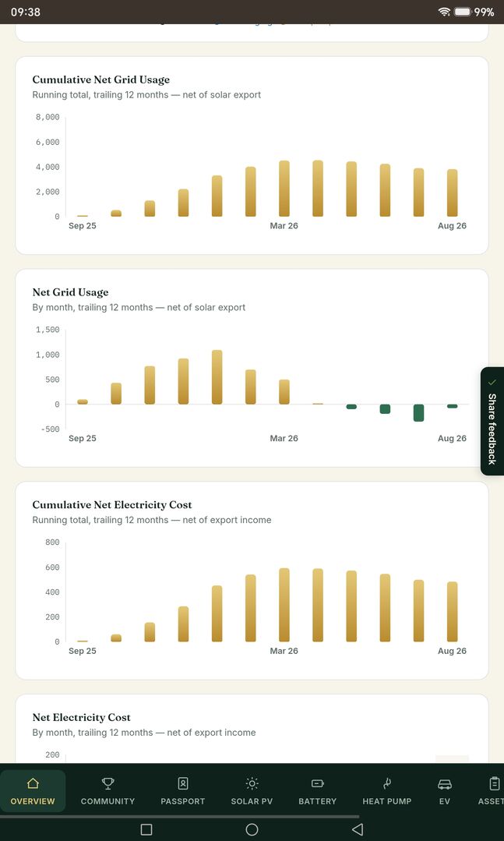Open the Passport icon in bottom nav
The height and width of the screenshot is (841, 504).
click(x=183, y=783)
